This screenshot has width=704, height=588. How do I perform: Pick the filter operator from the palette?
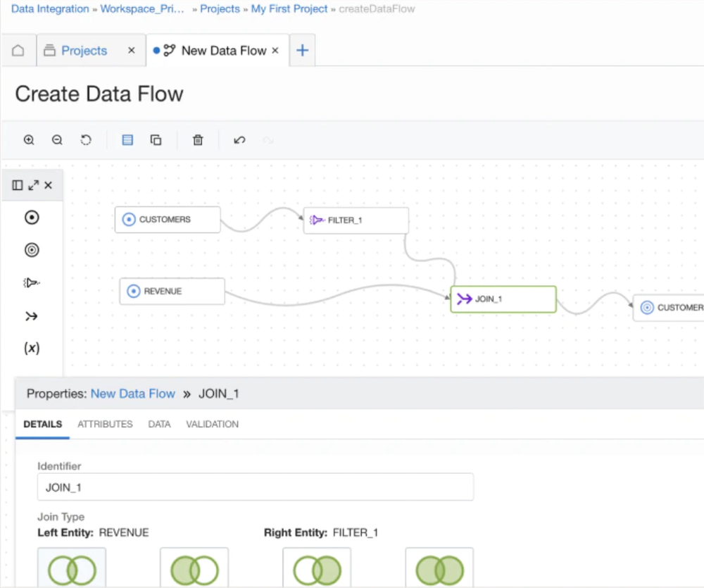coord(32,283)
